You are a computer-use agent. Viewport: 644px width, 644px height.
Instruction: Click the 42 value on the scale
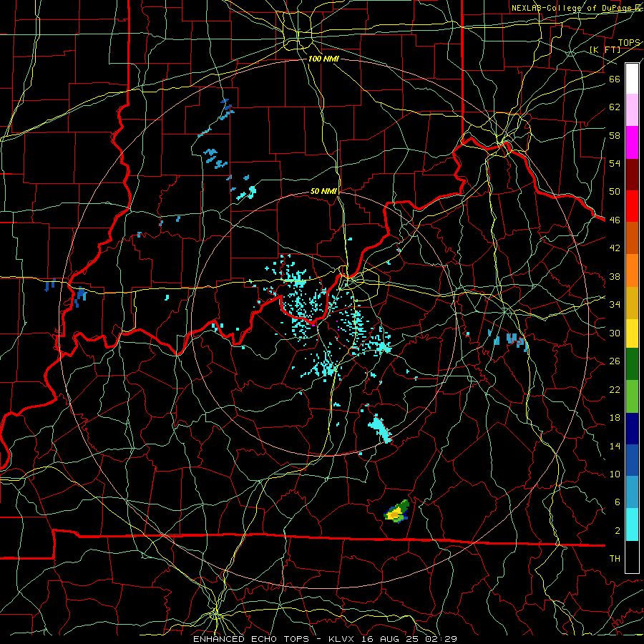tap(615, 248)
